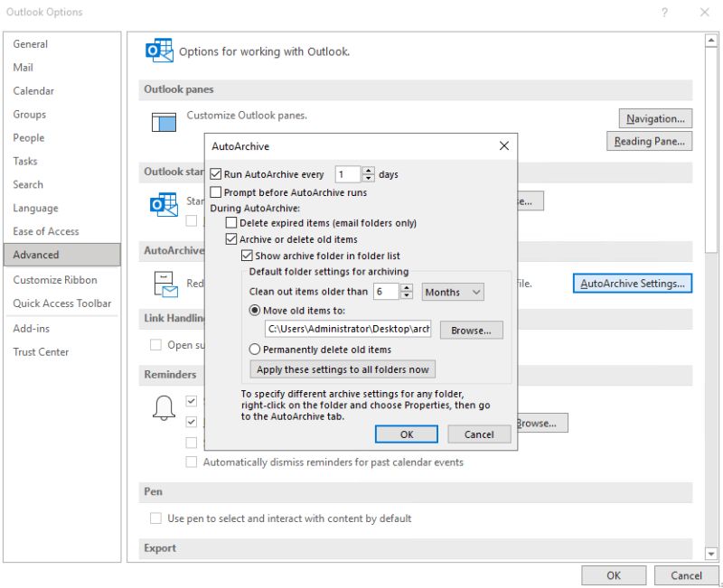
Task: Apply these settings to all folders now
Action: (342, 369)
